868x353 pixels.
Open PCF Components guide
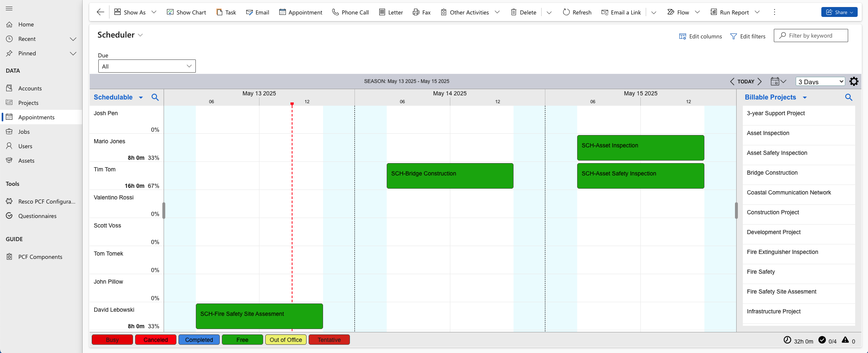coord(41,257)
